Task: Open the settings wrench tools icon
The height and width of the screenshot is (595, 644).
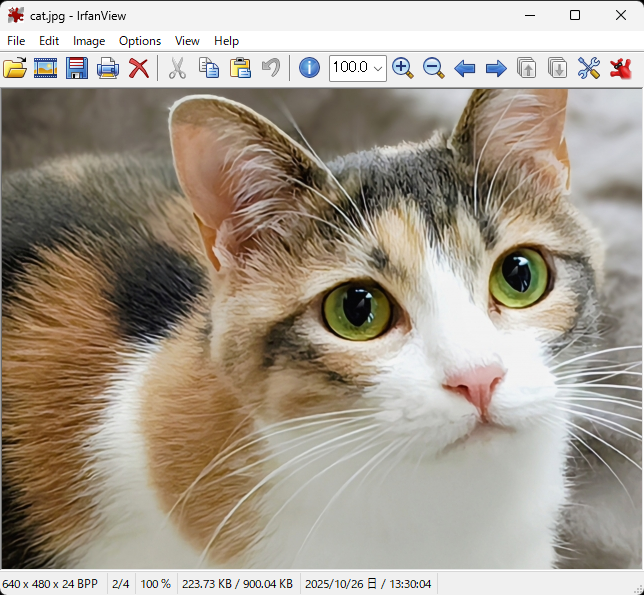Action: pyautogui.click(x=589, y=68)
